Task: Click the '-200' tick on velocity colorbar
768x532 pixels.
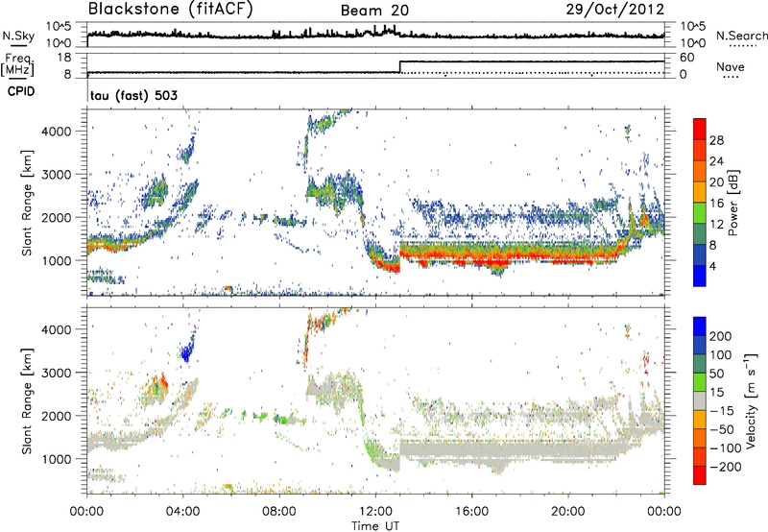Action: point(726,467)
